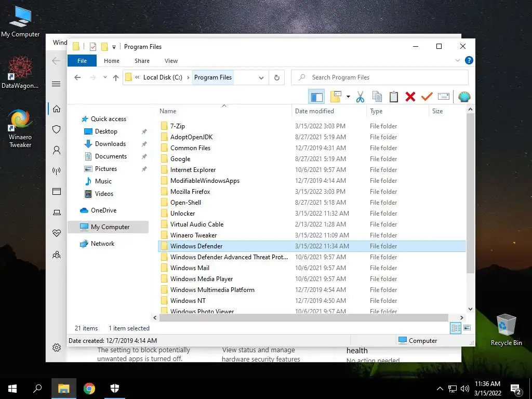The height and width of the screenshot is (399, 532).
Task: Expand the address bar history dropdown
Action: pos(261,78)
